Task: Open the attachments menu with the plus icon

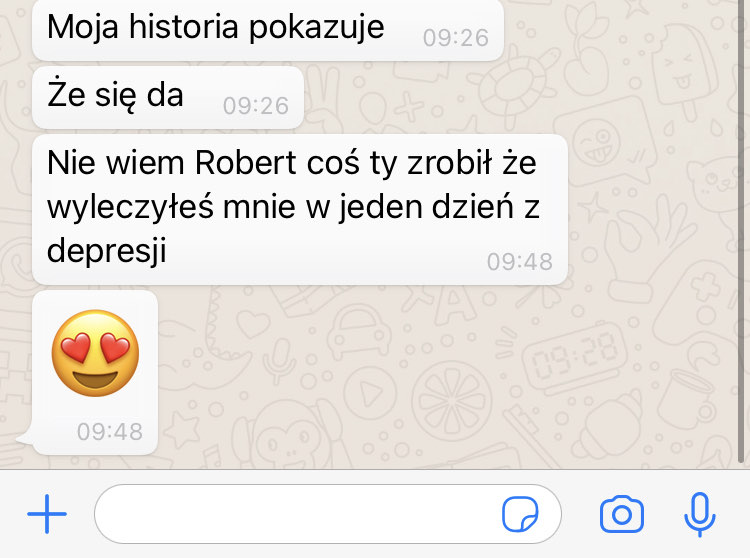Action: pos(47,514)
